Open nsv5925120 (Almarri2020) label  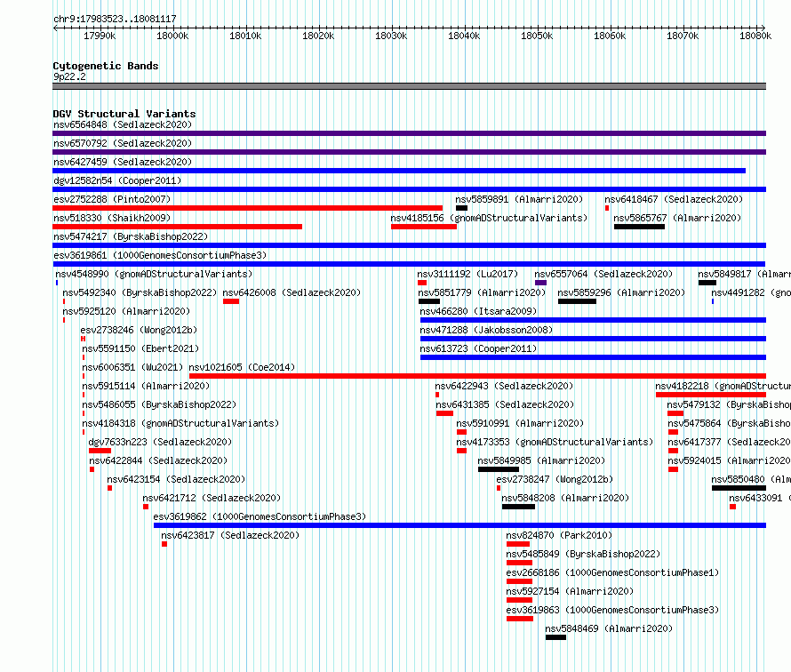pos(126,311)
